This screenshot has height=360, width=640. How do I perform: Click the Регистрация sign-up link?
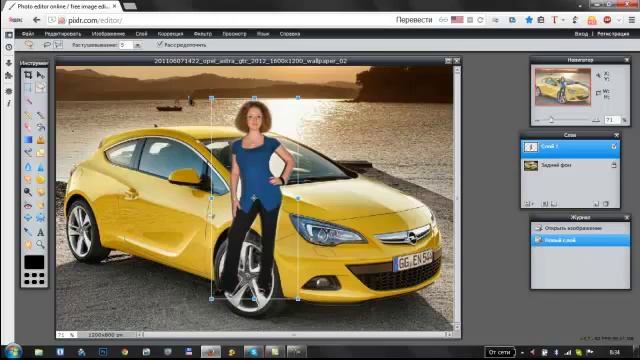pos(613,34)
